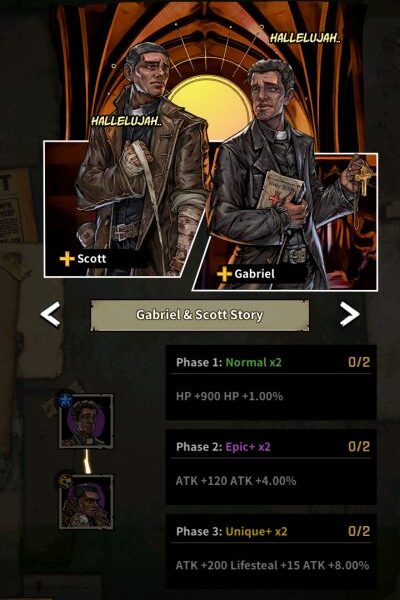Screen dimensions: 400x600
Task: Tap the yellow plus icon beside Gabriel
Action: coord(224,274)
